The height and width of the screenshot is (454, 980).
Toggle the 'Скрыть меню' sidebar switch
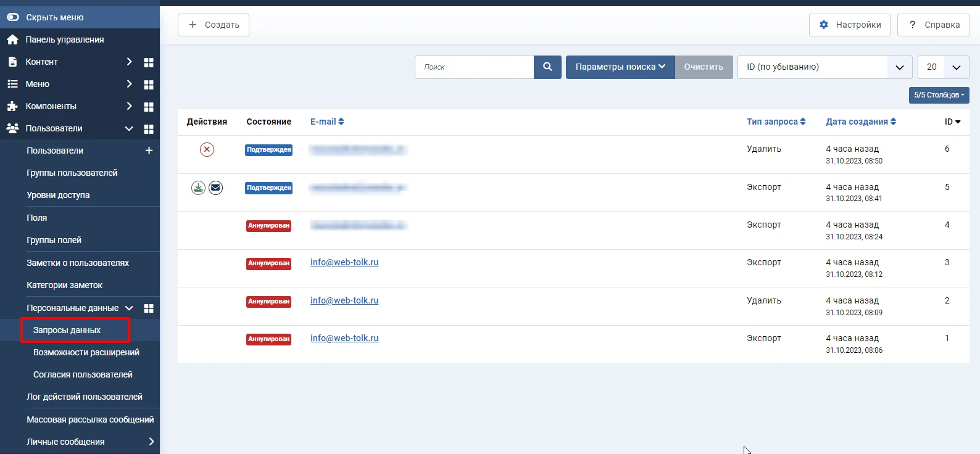(13, 17)
